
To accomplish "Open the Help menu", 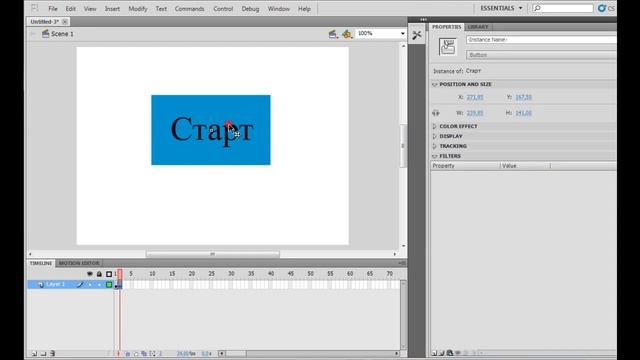I will point(304,9).
